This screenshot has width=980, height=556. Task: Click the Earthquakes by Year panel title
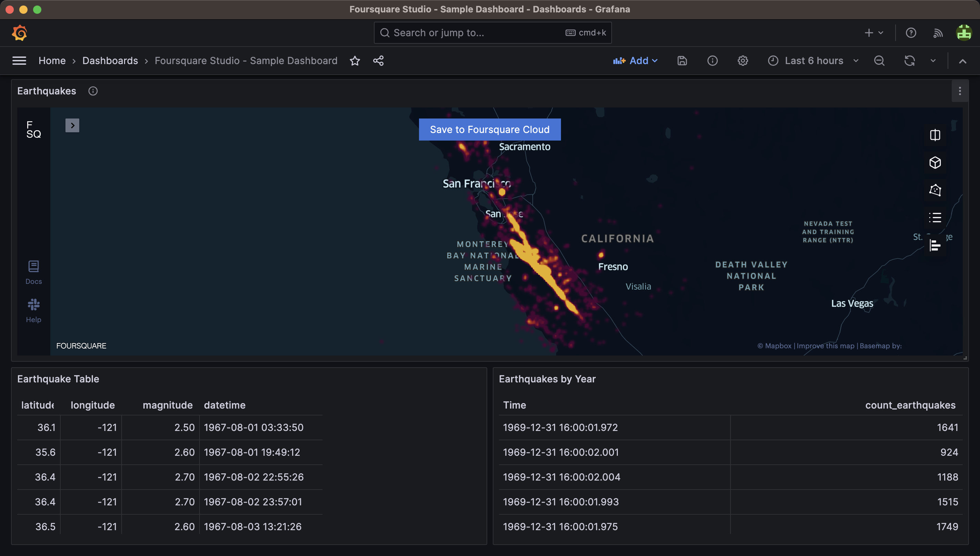click(x=547, y=379)
